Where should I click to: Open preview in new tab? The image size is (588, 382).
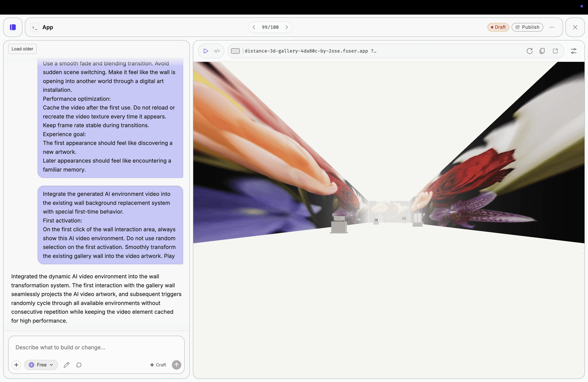[x=555, y=51]
